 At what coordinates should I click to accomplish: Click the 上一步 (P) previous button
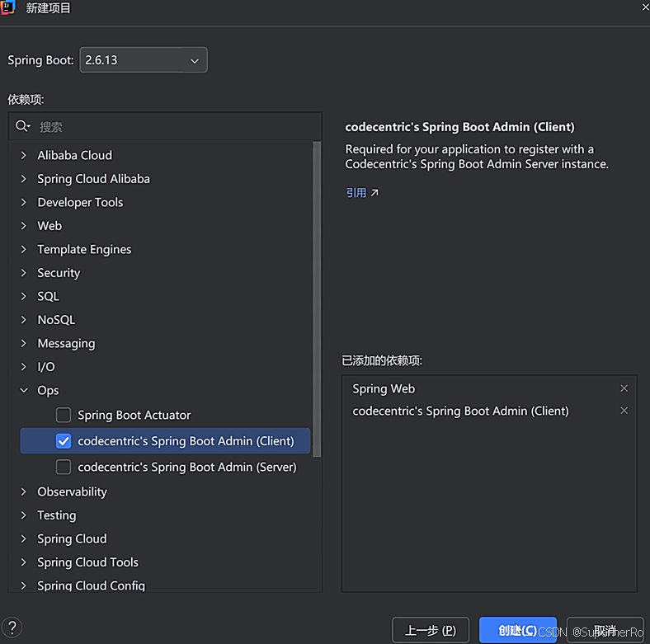click(431, 630)
